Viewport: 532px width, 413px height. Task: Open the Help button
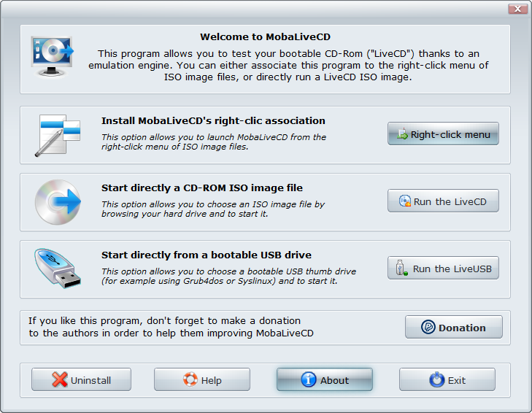pyautogui.click(x=202, y=379)
